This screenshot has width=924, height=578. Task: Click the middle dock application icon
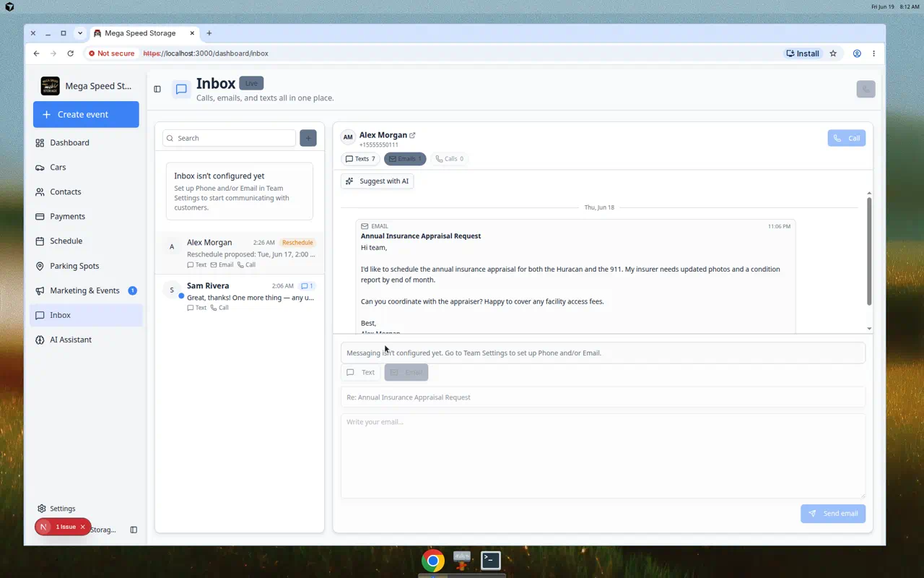pos(462,560)
